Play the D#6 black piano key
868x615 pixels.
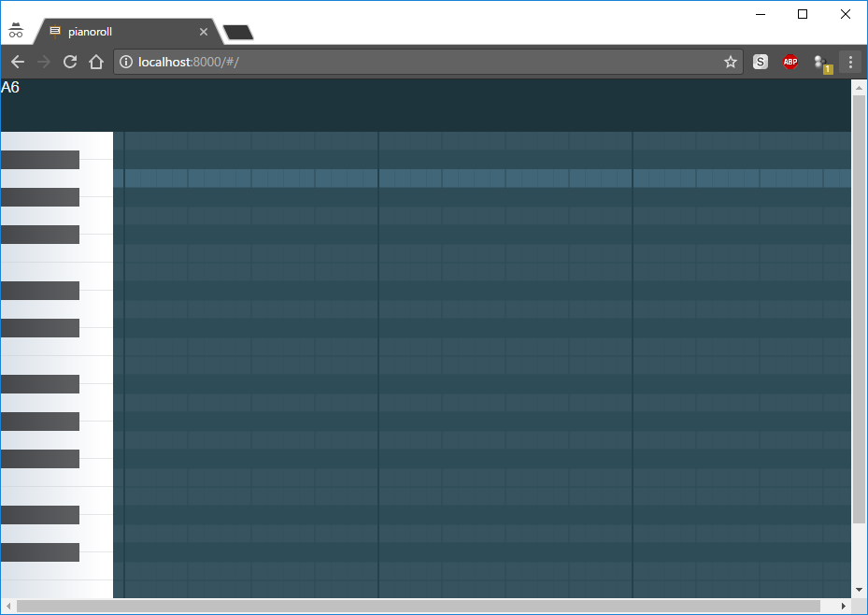[x=40, y=291]
